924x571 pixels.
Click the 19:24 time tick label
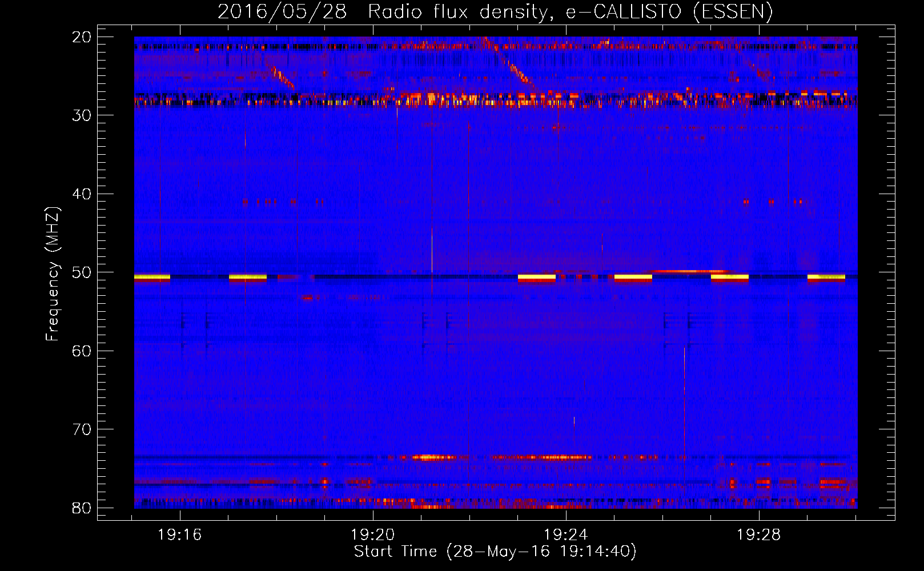point(566,534)
